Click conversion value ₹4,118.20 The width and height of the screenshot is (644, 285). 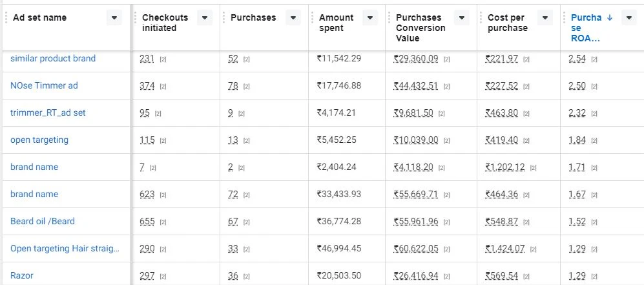(x=413, y=167)
